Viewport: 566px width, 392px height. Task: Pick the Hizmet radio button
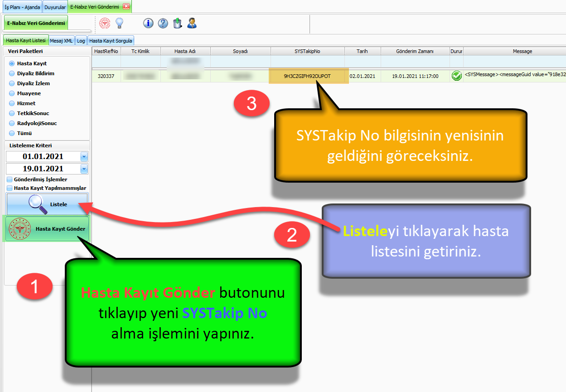[x=12, y=103]
